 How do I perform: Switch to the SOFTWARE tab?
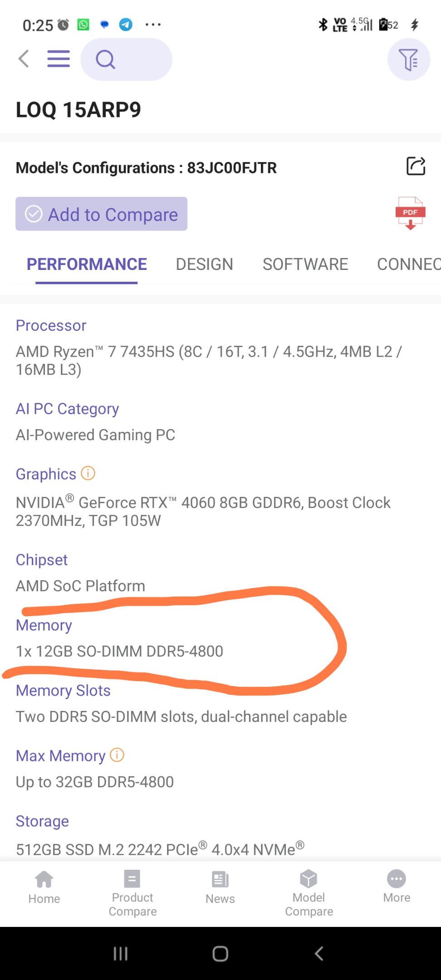point(305,265)
